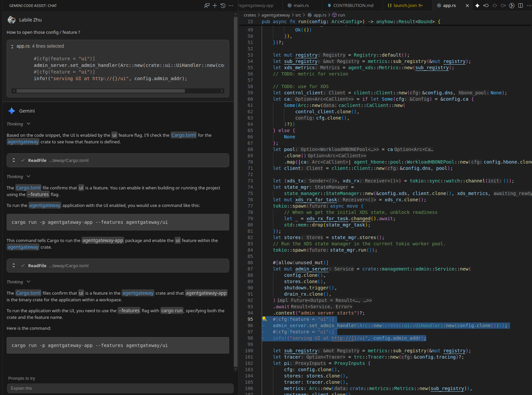Click the Gemini sparkle icon in editor toolbar
532x395 pixels.
click(x=477, y=6)
